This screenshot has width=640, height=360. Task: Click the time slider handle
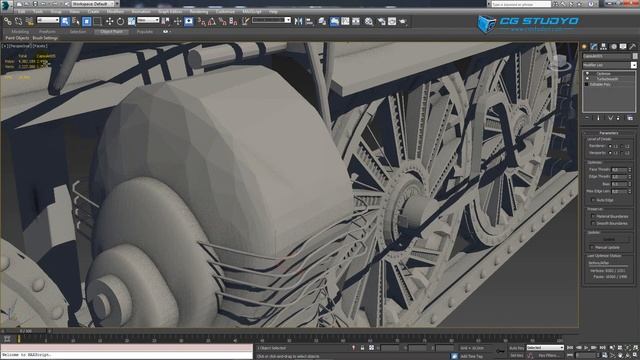coord(25,331)
